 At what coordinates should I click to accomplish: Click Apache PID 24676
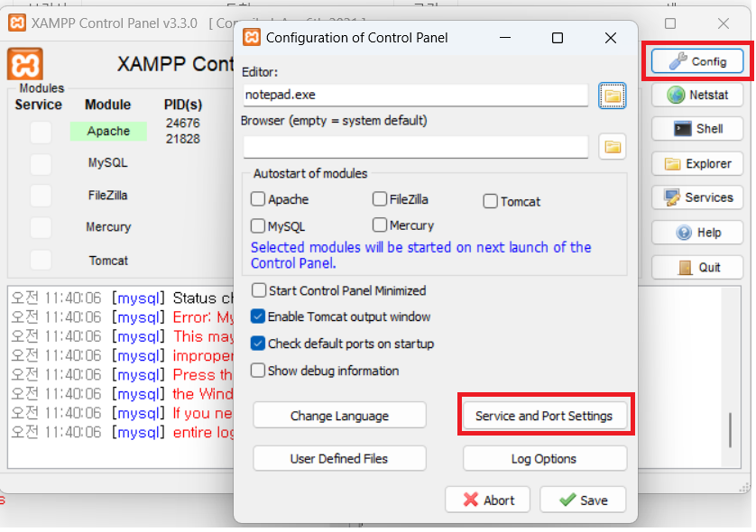[x=183, y=123]
